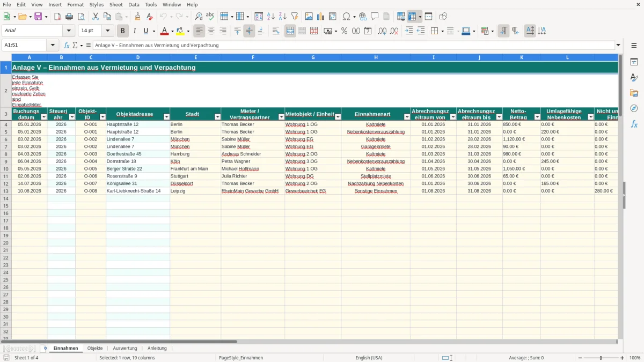644x362 pixels.
Task: Open filter dropdown for Netto-Betrag column
Action: point(537,117)
